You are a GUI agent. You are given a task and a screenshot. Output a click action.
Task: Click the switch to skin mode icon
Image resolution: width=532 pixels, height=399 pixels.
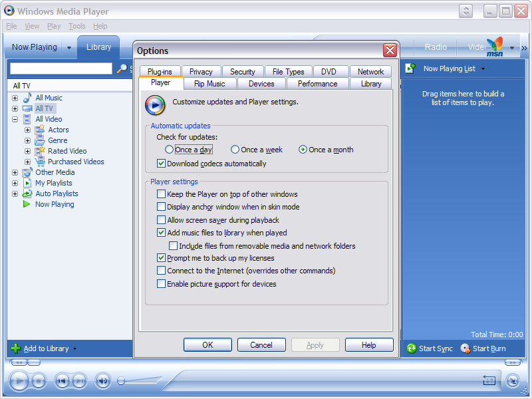point(513,380)
